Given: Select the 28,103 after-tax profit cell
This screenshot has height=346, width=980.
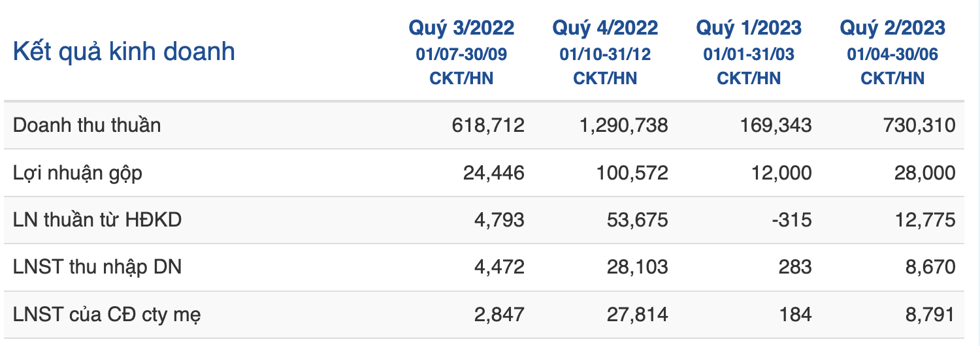Looking at the screenshot, I should point(636,267).
